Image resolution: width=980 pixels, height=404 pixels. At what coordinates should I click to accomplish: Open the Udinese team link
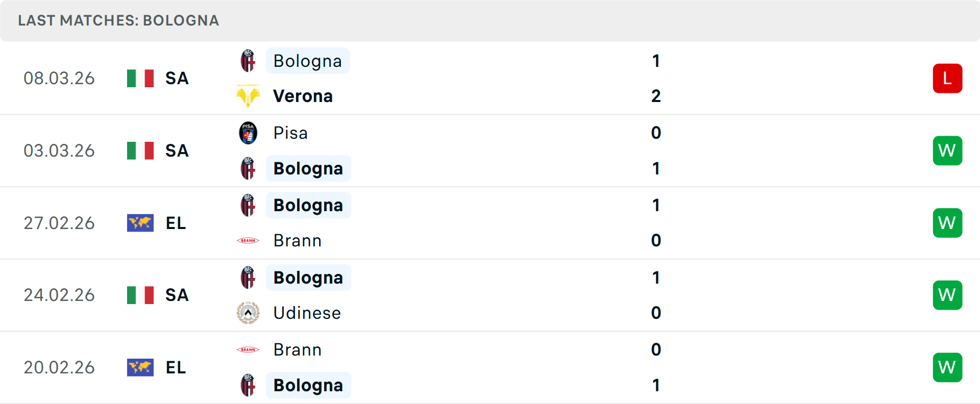point(307,313)
